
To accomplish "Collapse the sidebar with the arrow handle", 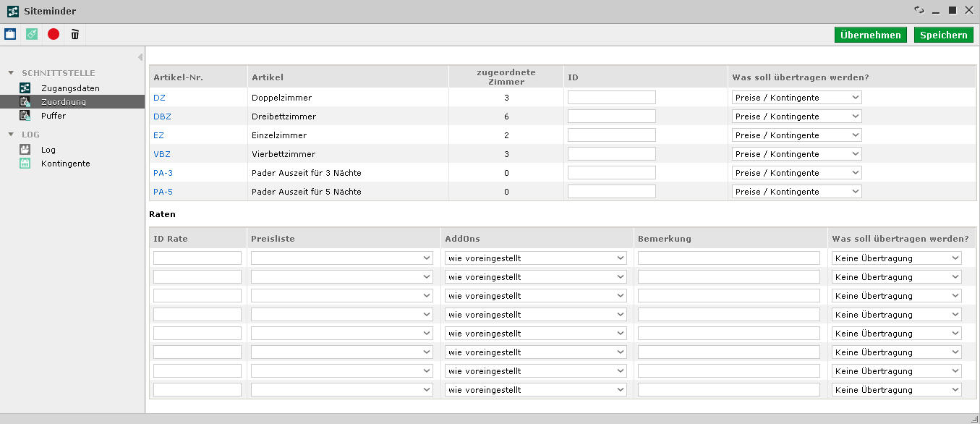I will [x=140, y=57].
